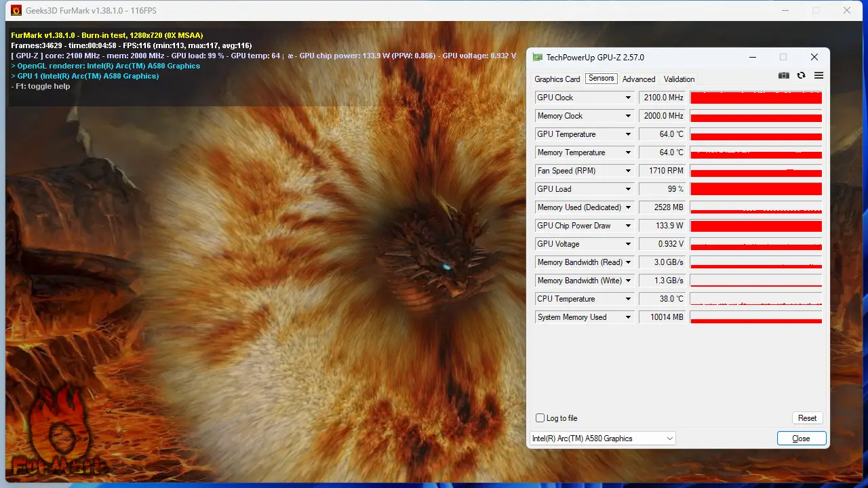Switch to the Graphics Card tab
The image size is (868, 488).
tap(557, 79)
